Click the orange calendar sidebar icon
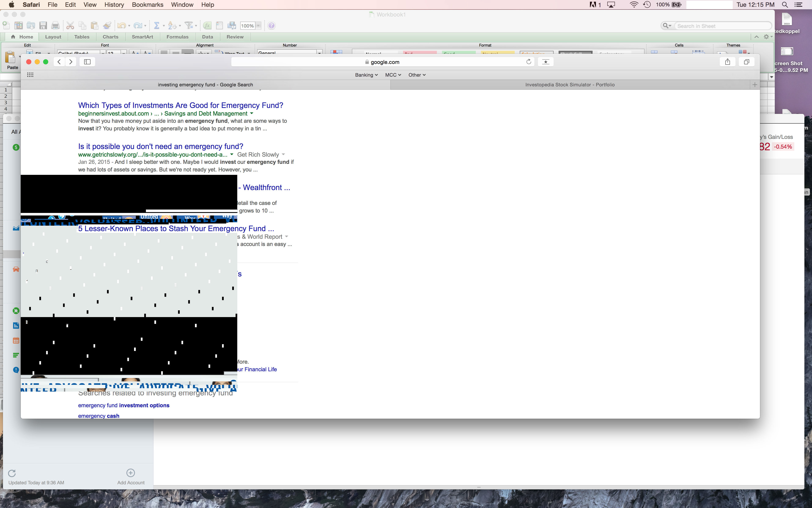This screenshot has height=508, width=812. click(x=16, y=341)
